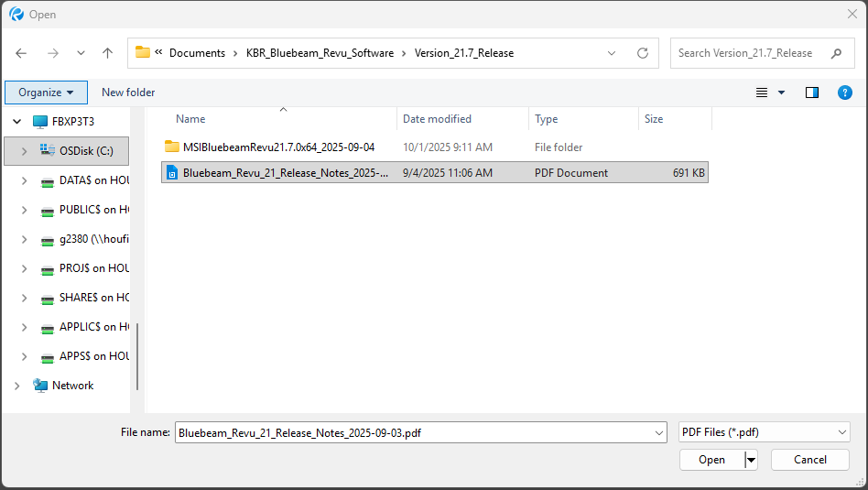Toggle the preview pane
The width and height of the screenshot is (868, 490).
click(812, 93)
